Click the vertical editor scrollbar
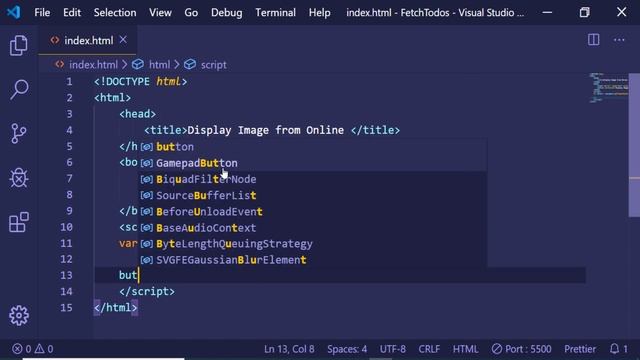This screenshot has height=360, width=640. (634, 145)
